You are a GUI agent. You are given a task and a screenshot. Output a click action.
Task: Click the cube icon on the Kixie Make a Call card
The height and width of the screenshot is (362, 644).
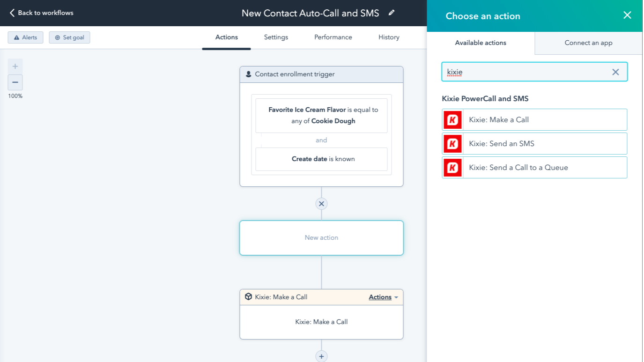coord(248,296)
